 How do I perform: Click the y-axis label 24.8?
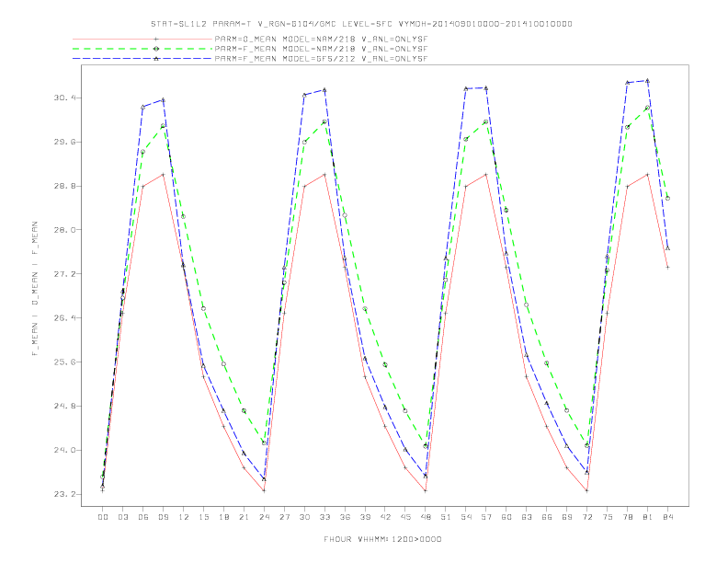coord(63,407)
